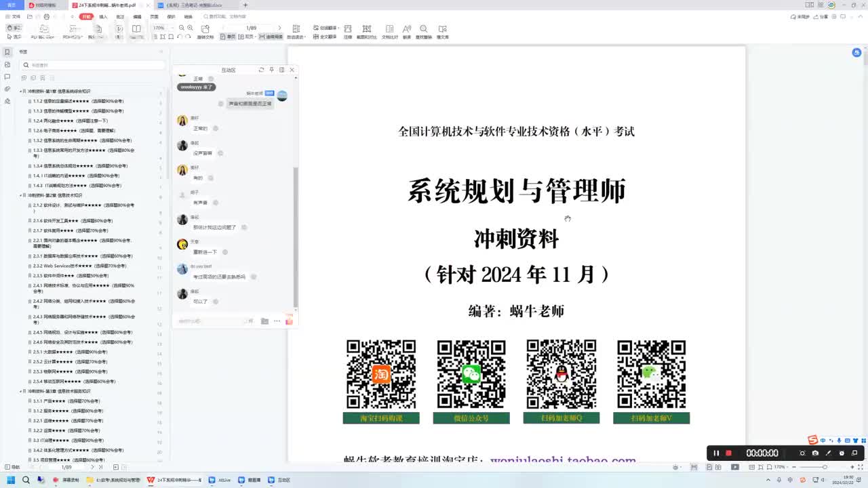This screenshot has height=488, width=868.
Task: Click the 压缩 compress tool
Action: pos(348,31)
